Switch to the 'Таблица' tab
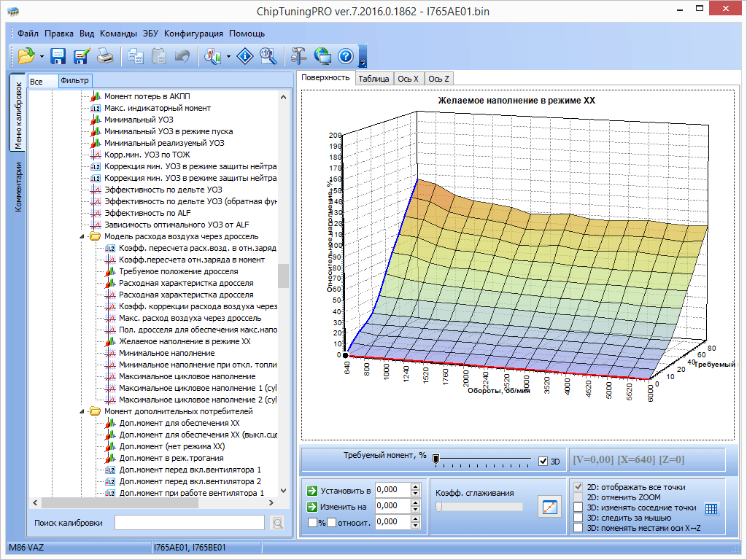Viewport: 747px width, 560px height. click(x=373, y=79)
